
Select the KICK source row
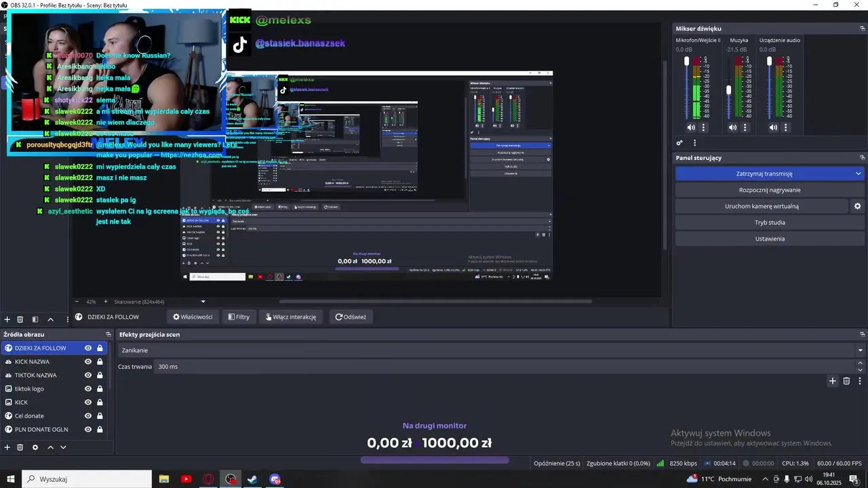tap(54, 402)
